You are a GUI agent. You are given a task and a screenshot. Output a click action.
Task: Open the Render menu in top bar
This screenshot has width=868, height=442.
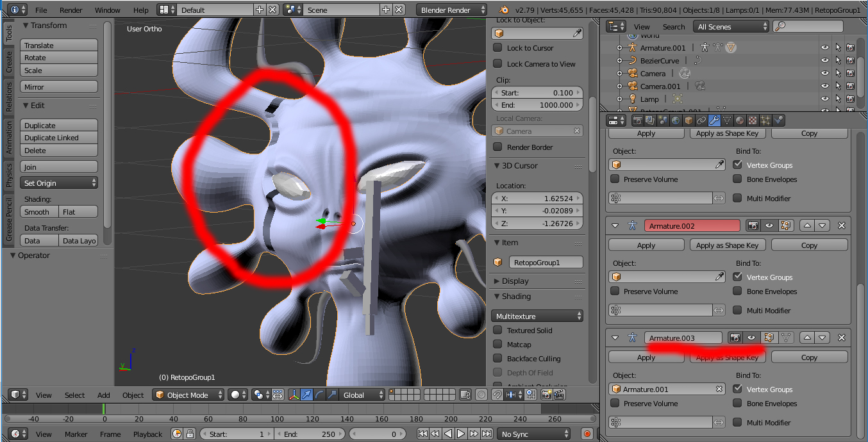[x=71, y=10]
